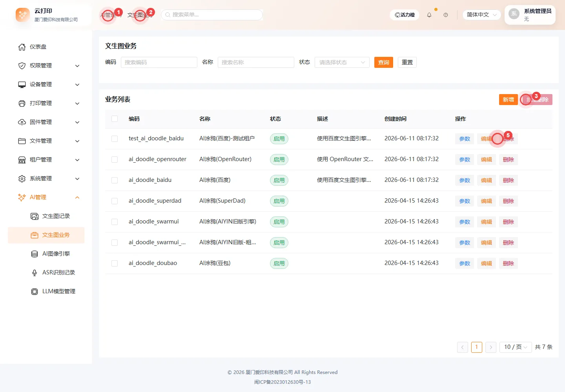The image size is (565, 392).
Task: Check the ai_doodle_openrouter row checkbox
Action: tap(115, 160)
